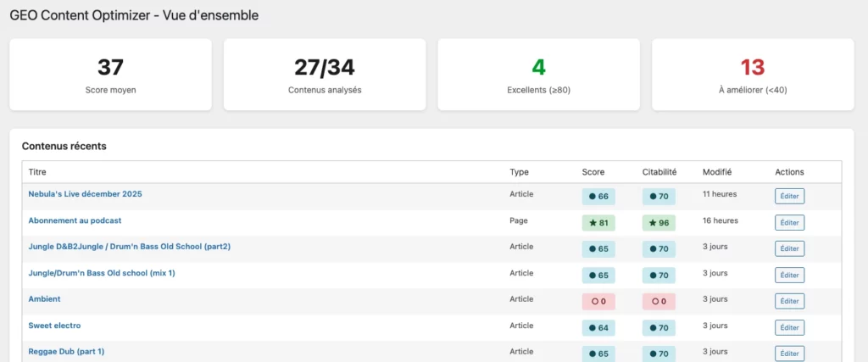This screenshot has height=362, width=868.
Task: Click the Type column header
Action: point(519,172)
